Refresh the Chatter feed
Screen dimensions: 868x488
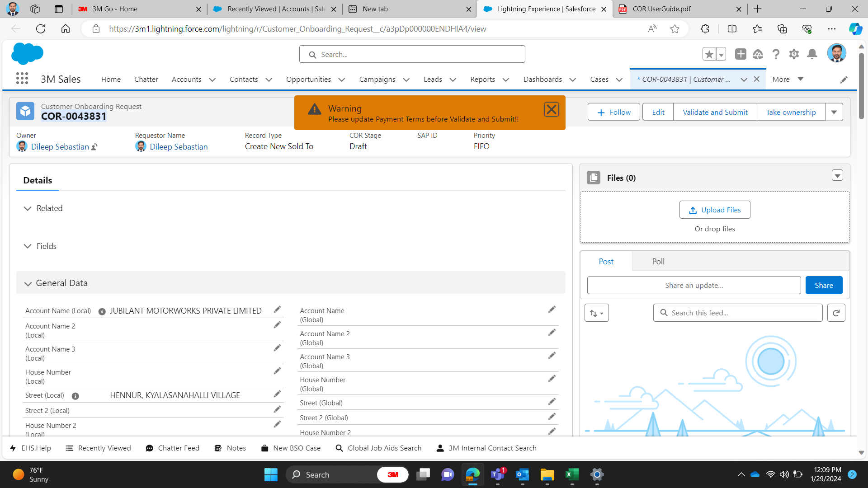click(836, 313)
